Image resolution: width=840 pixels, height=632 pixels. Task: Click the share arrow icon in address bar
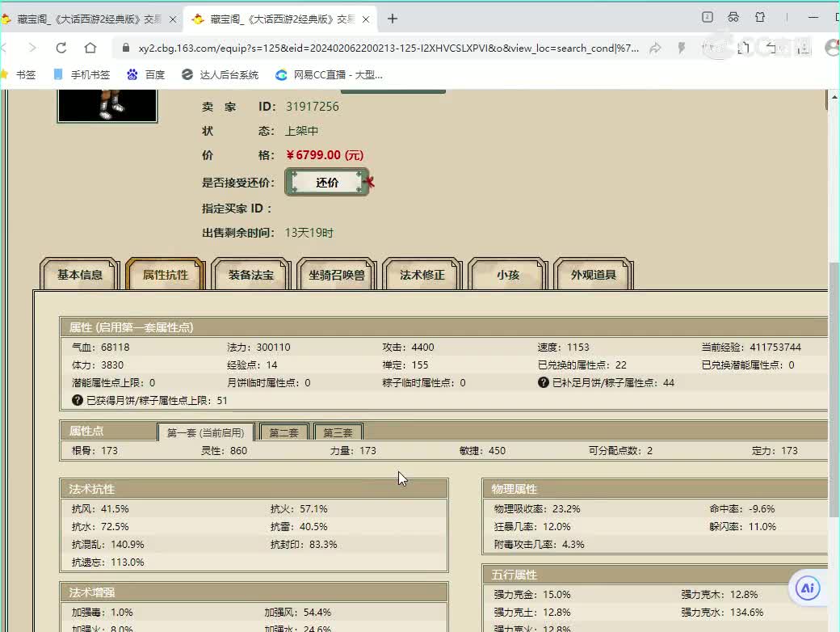655,48
